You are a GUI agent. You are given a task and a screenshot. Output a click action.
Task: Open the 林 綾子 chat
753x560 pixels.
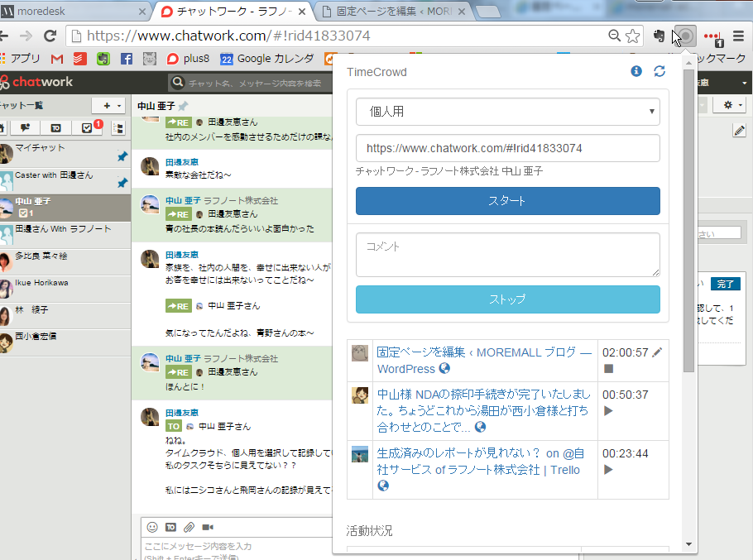pos(65,315)
